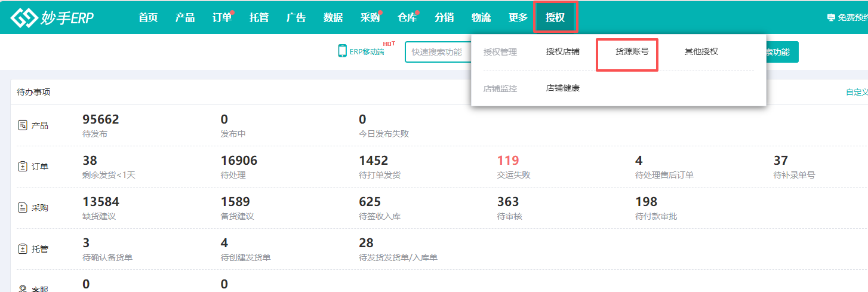
Task: Open the 广告 menu
Action: 296,18
